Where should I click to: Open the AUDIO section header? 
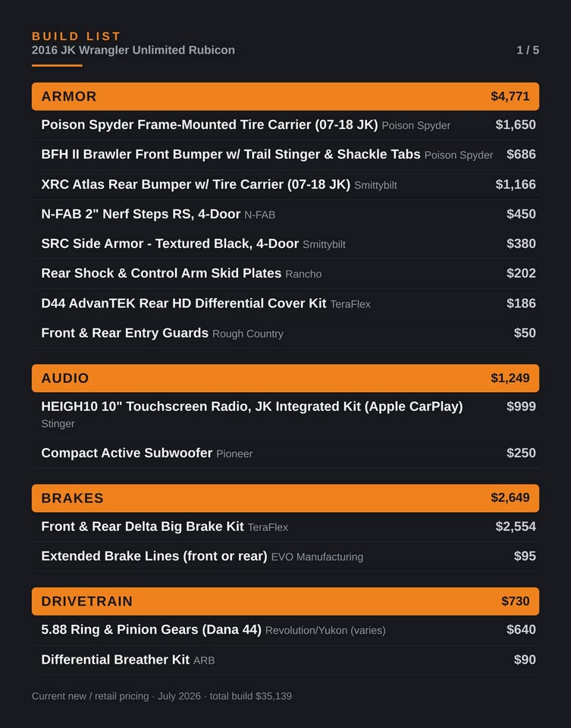[x=285, y=378]
